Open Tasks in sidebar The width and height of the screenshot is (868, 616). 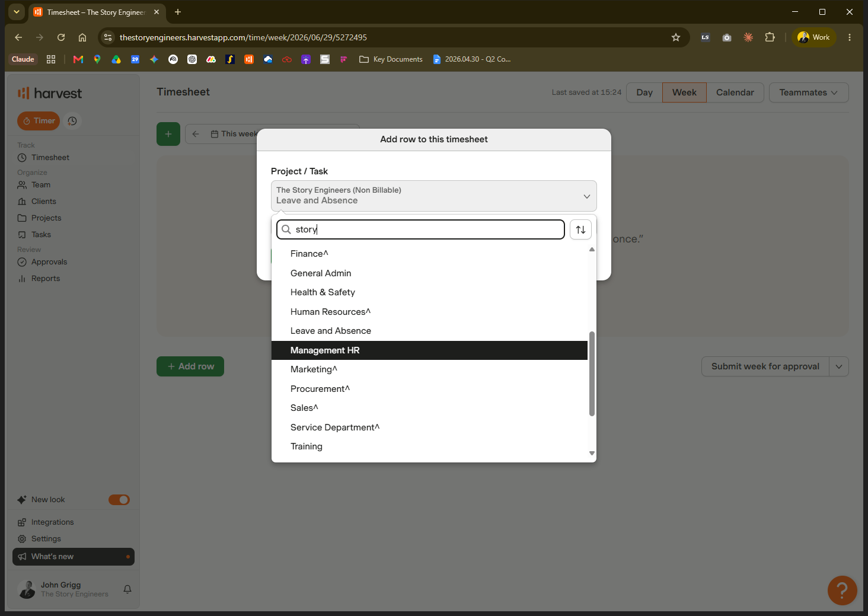pos(40,235)
